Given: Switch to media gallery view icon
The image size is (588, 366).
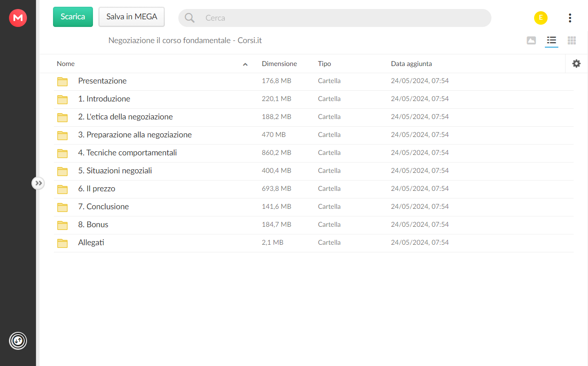Looking at the screenshot, I should click(531, 40).
